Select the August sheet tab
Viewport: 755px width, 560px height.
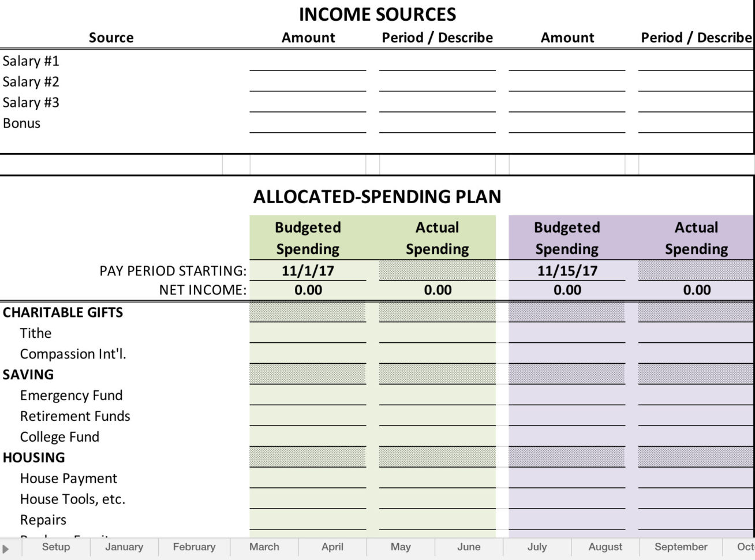(604, 547)
